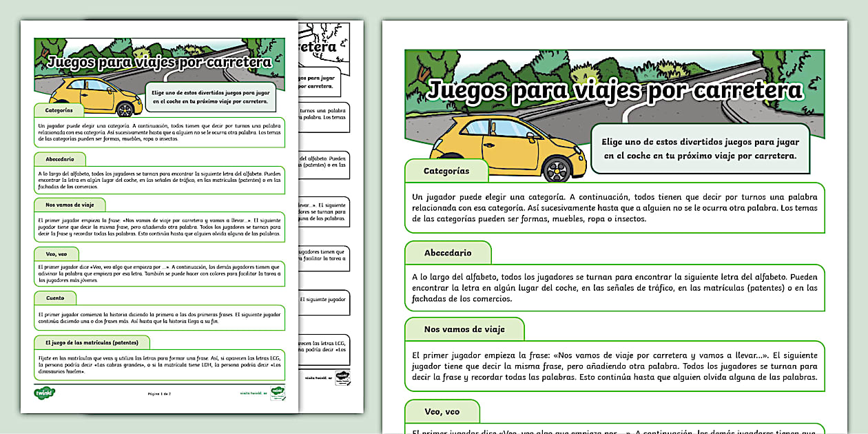This screenshot has height=434, width=868.
Task: Click the large 'Juegos para viajes por carretera' title
Action: click(614, 90)
